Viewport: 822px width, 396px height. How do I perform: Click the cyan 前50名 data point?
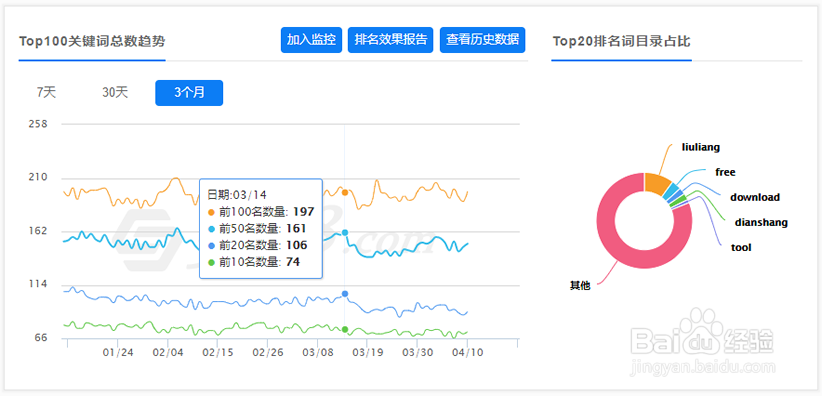tap(345, 232)
